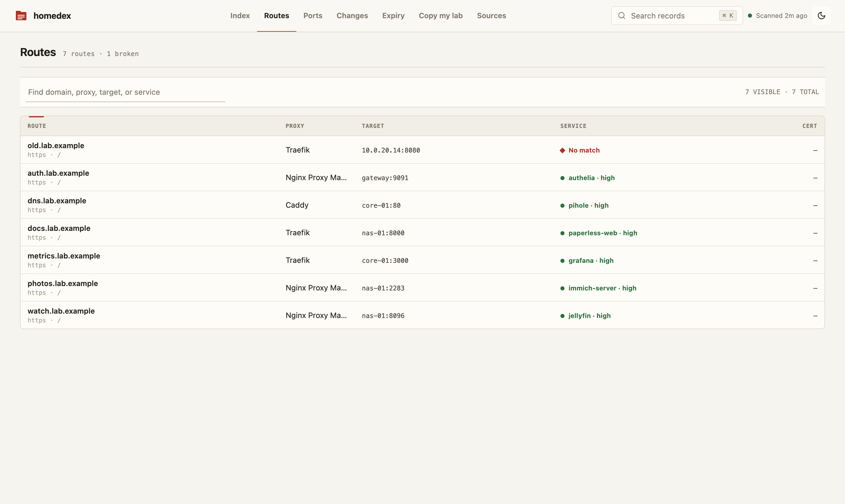Click target nas-01:8000
Screen dimensions: 845x504
tap(383, 233)
